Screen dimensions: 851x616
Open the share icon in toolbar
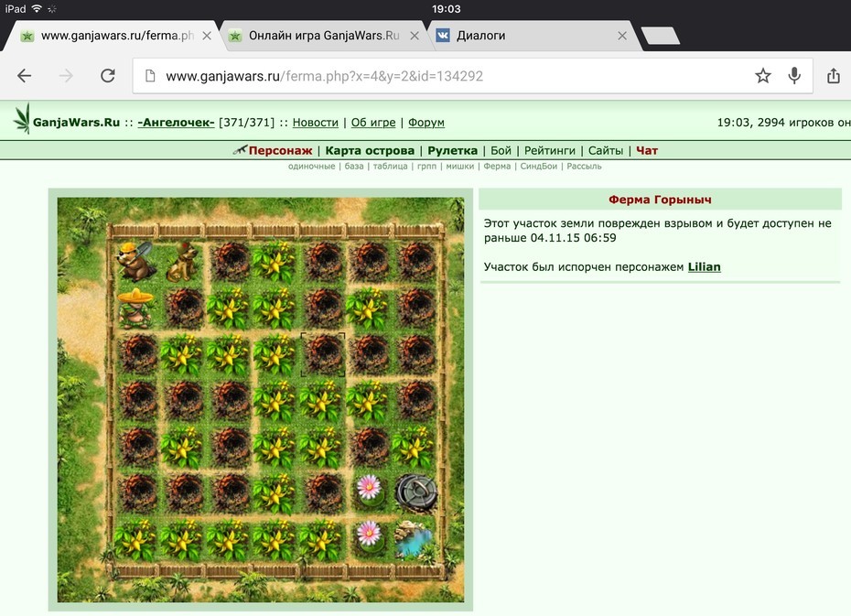click(834, 76)
